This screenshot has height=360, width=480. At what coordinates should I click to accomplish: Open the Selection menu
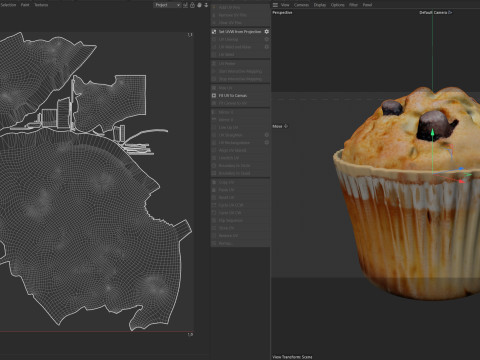click(8, 5)
